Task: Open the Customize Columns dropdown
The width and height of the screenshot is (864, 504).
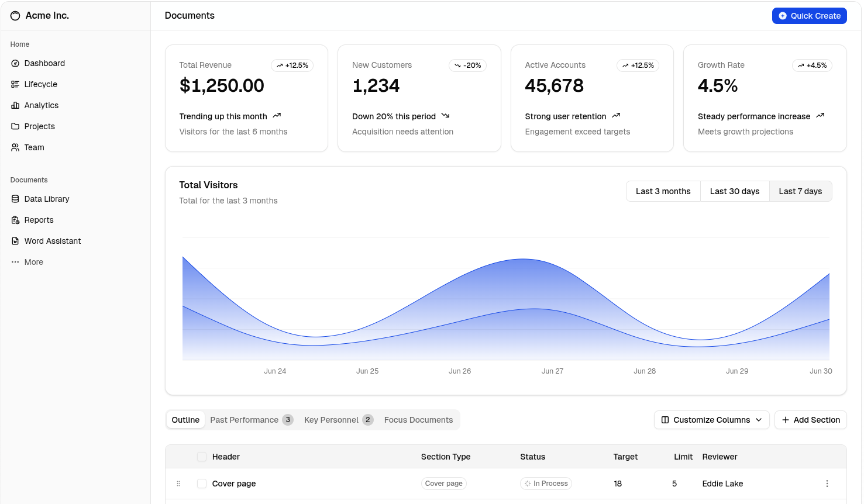Action: (711, 420)
